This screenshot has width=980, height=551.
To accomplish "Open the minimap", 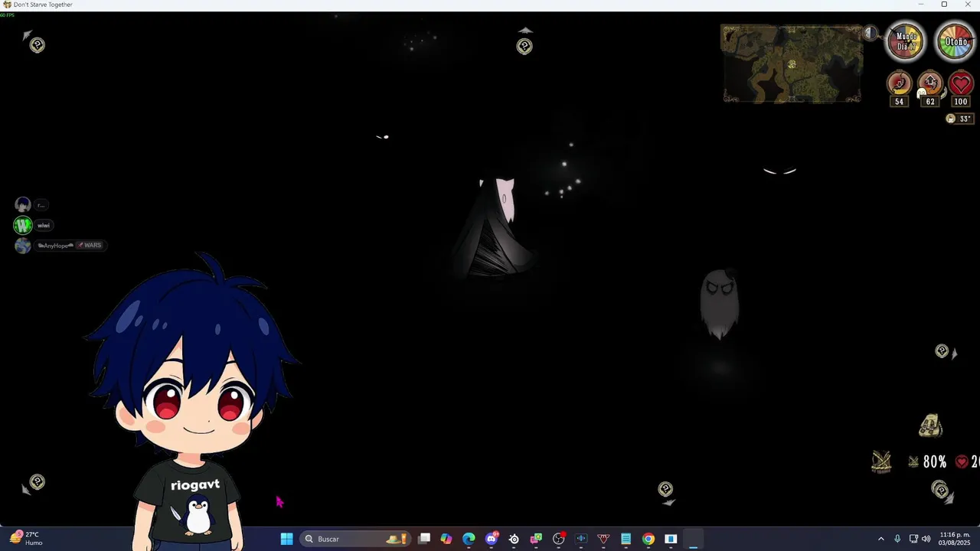I will 792,64.
